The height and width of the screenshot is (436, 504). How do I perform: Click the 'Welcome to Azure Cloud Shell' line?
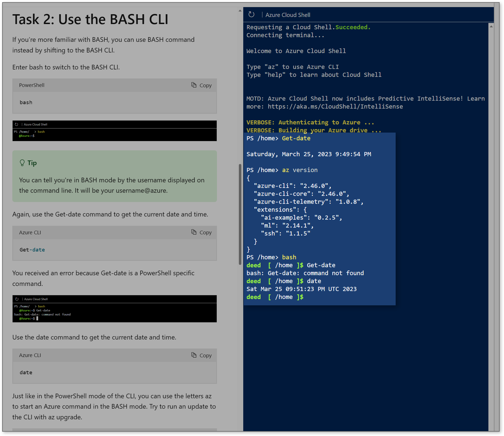(x=296, y=51)
